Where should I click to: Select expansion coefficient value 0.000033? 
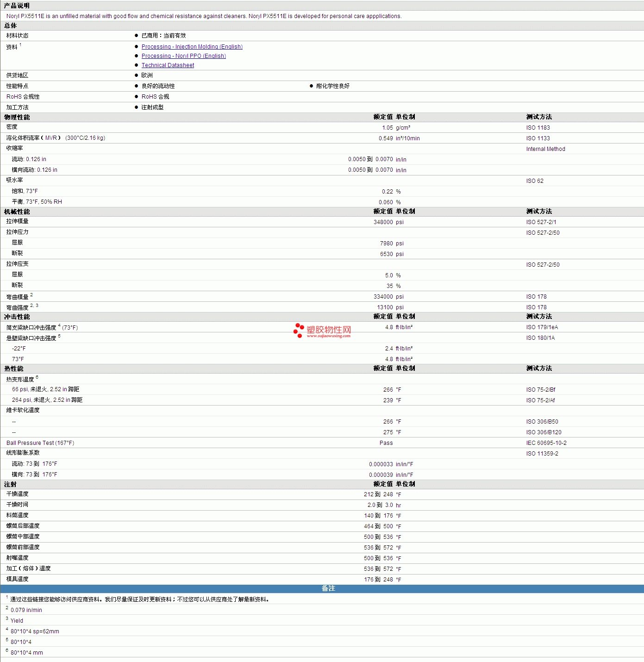(x=381, y=464)
